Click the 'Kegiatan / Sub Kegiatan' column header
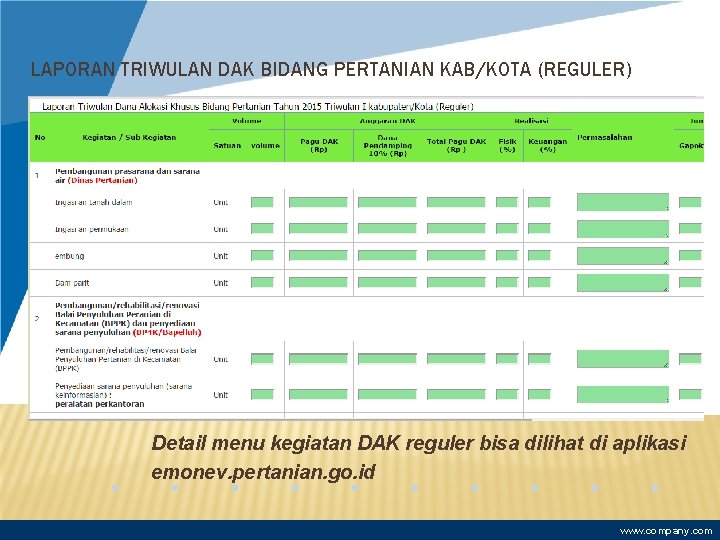The image size is (720, 540). pyautogui.click(x=129, y=137)
